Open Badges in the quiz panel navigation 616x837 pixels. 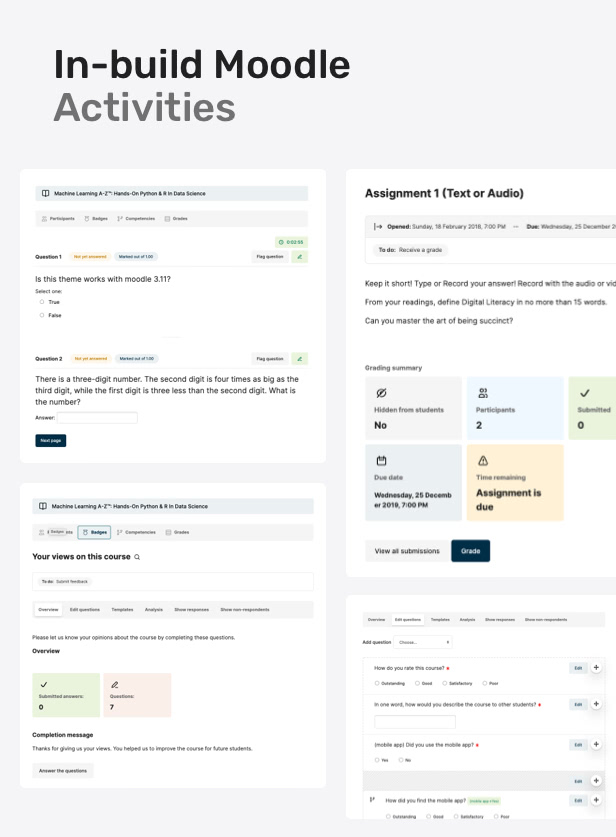pos(96,219)
